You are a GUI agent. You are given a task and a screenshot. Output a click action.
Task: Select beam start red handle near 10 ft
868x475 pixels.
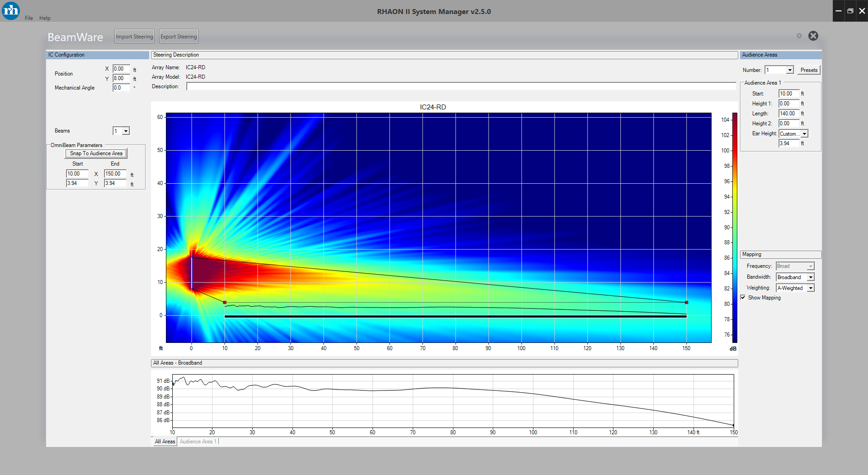coord(225,302)
